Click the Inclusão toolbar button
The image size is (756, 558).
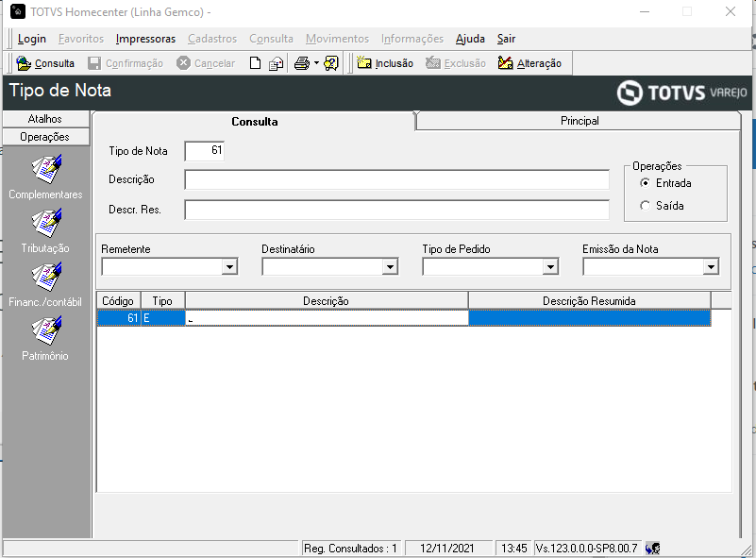385,63
